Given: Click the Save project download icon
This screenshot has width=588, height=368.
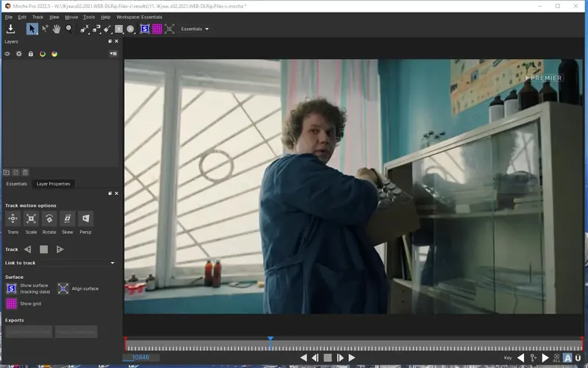Looking at the screenshot, I should click(10, 29).
